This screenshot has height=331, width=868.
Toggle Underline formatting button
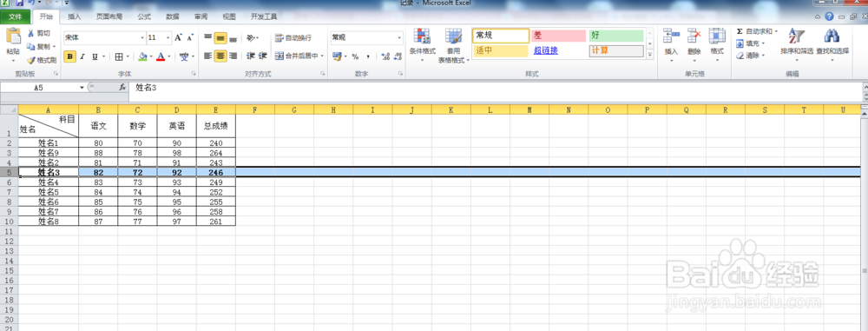click(95, 56)
